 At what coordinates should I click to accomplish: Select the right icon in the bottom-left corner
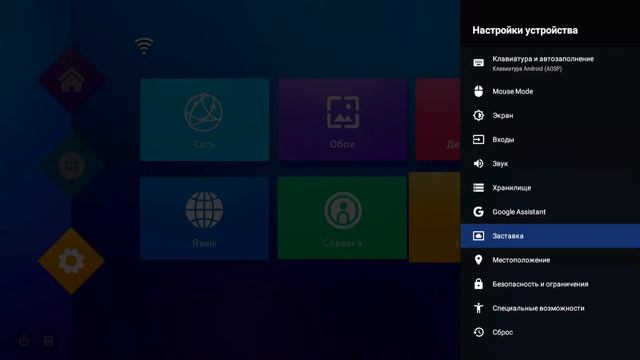49,340
